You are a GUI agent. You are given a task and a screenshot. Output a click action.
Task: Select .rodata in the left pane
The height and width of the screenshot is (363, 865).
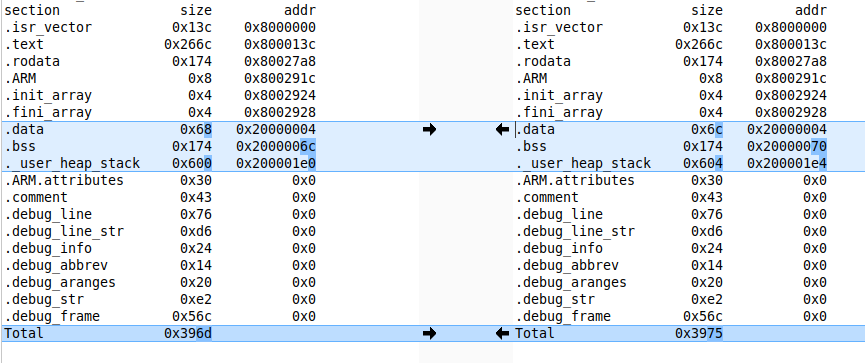pyautogui.click(x=32, y=62)
